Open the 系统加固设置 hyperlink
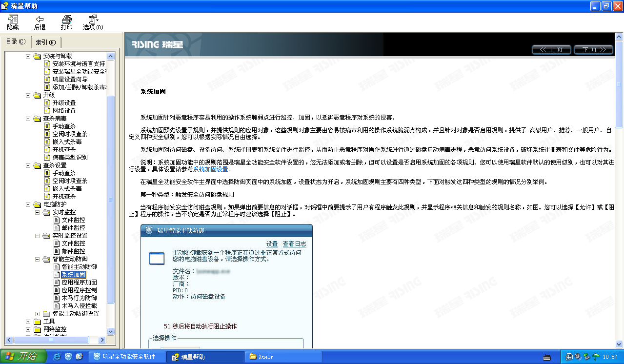The width and height of the screenshot is (624, 364). point(211,169)
